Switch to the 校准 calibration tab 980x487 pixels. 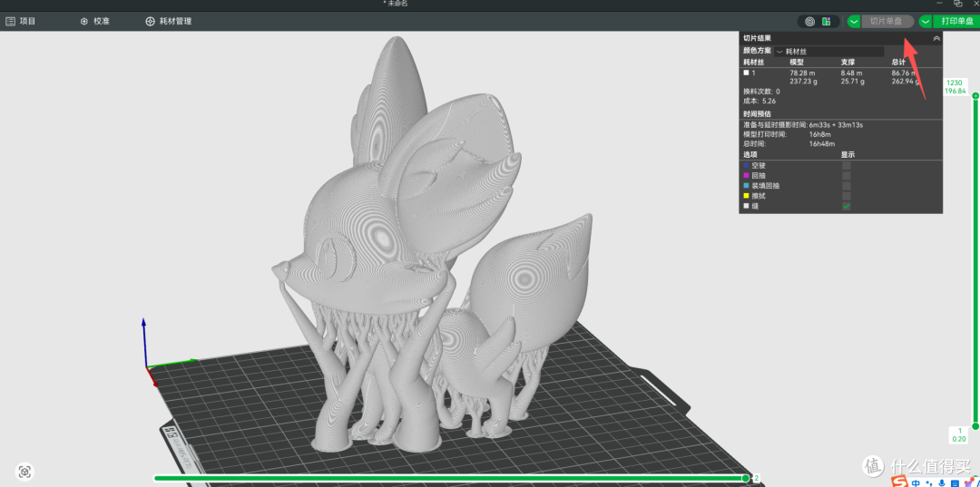[x=95, y=21]
